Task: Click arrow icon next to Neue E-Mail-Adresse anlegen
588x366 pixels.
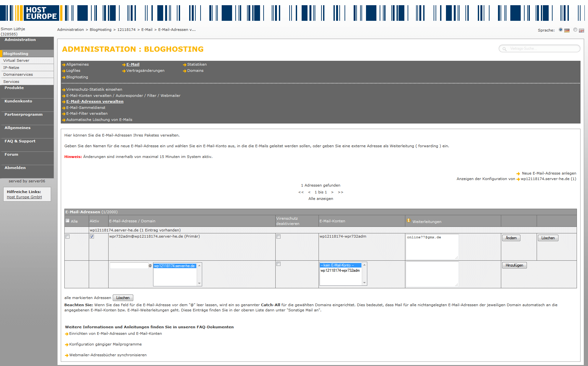Action: (x=518, y=174)
